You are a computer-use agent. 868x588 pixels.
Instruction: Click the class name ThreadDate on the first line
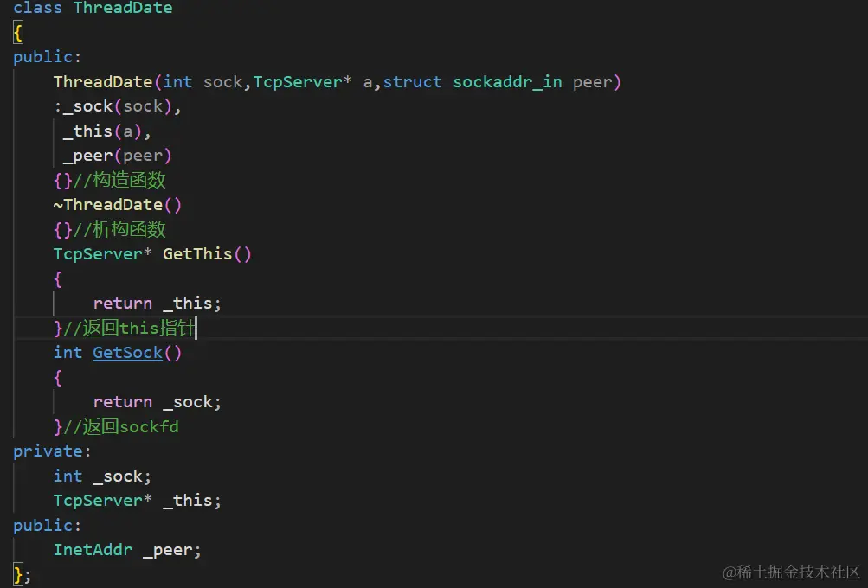122,8
